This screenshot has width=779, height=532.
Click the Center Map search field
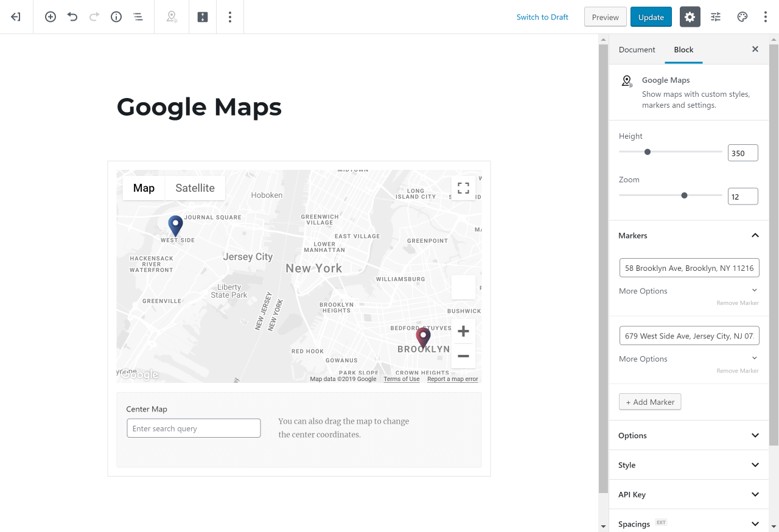click(x=194, y=428)
